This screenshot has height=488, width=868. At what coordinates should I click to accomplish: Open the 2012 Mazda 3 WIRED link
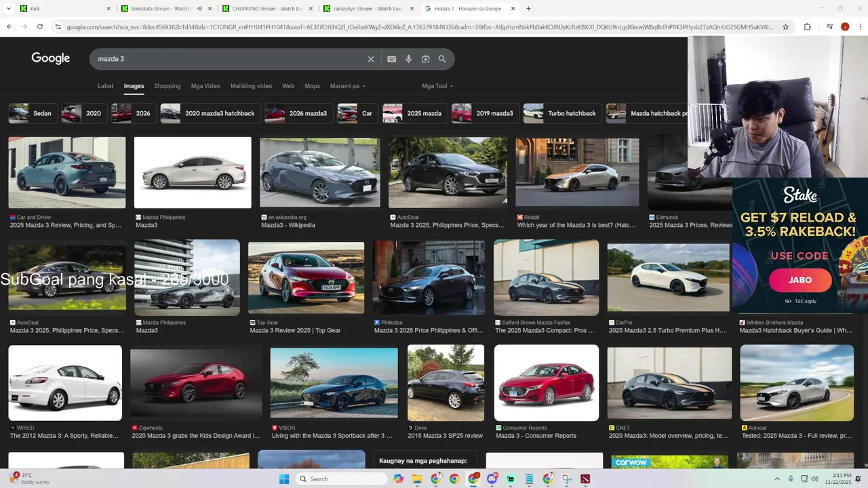[x=64, y=436]
